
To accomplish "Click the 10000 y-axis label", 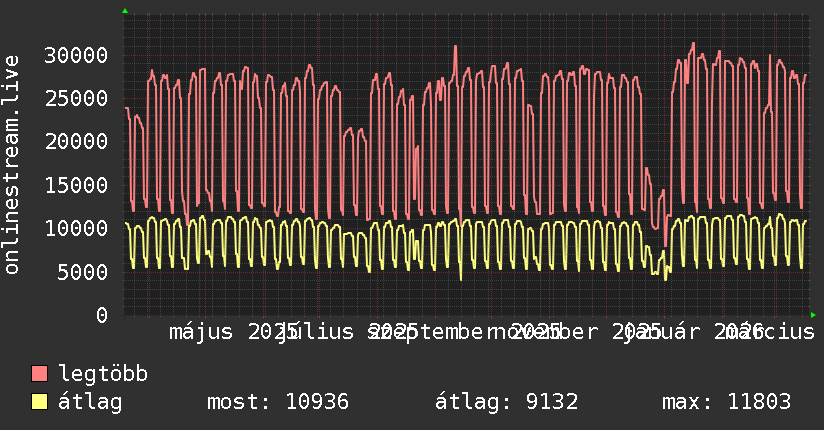I will click(x=76, y=228).
